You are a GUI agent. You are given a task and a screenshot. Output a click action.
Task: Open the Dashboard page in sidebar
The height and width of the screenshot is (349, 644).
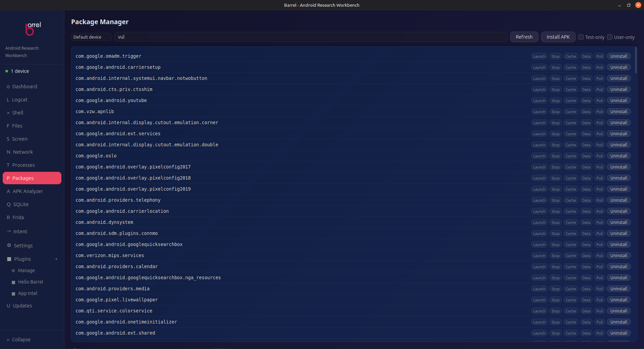click(32, 87)
